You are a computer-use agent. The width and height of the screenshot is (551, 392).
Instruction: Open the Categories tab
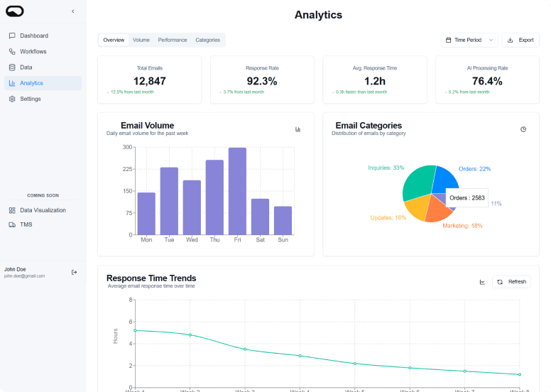click(207, 40)
